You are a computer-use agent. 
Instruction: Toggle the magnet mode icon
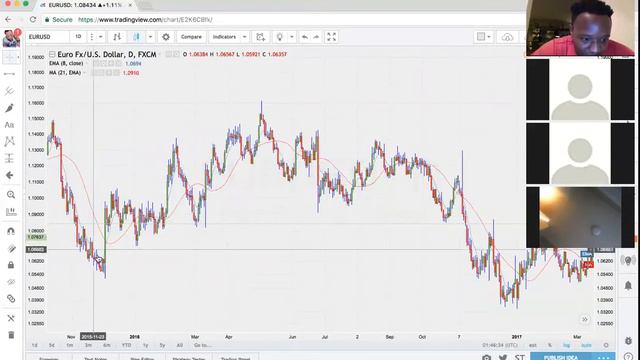pyautogui.click(x=11, y=231)
